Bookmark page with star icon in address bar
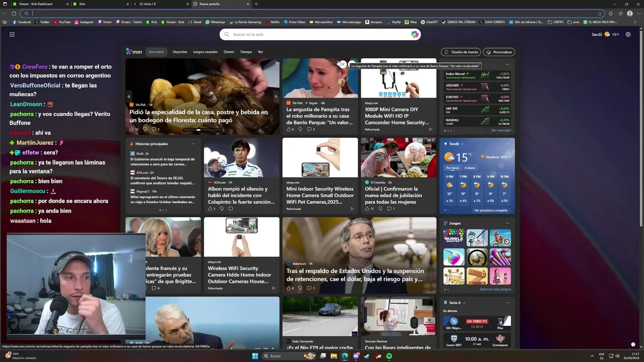The height and width of the screenshot is (362, 644). click(x=600, y=14)
